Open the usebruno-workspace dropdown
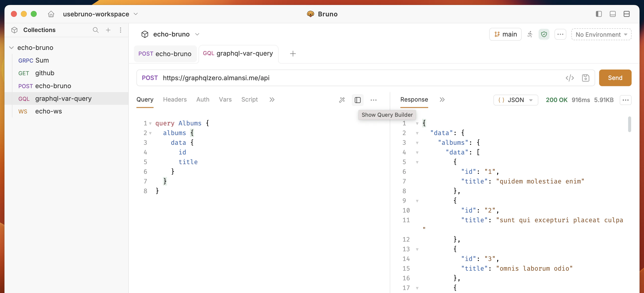The width and height of the screenshot is (644, 293). (x=136, y=14)
